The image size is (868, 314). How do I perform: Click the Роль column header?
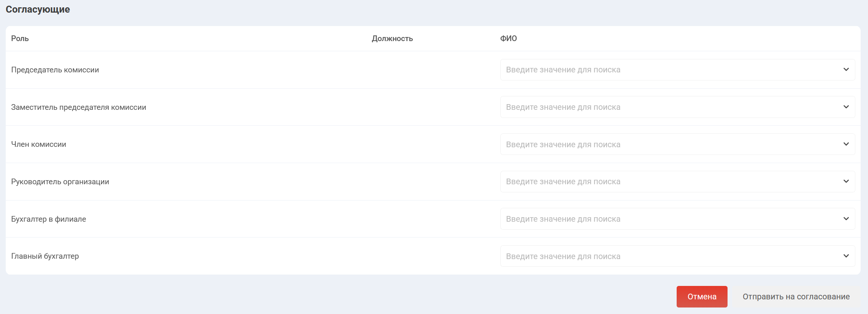coord(20,39)
